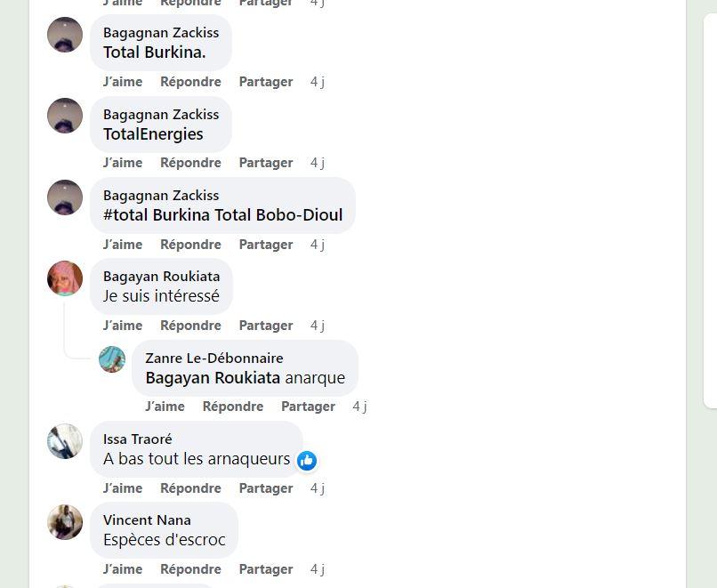Click J'aime under Vincent Nana's comment

123,569
